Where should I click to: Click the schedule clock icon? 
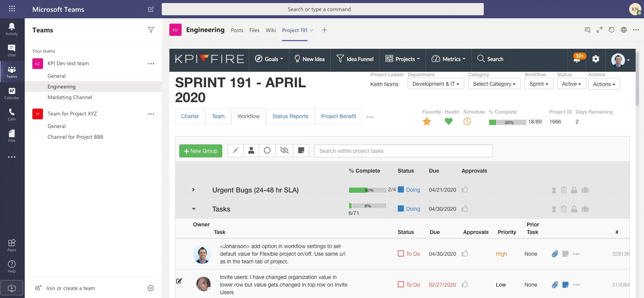tap(467, 121)
